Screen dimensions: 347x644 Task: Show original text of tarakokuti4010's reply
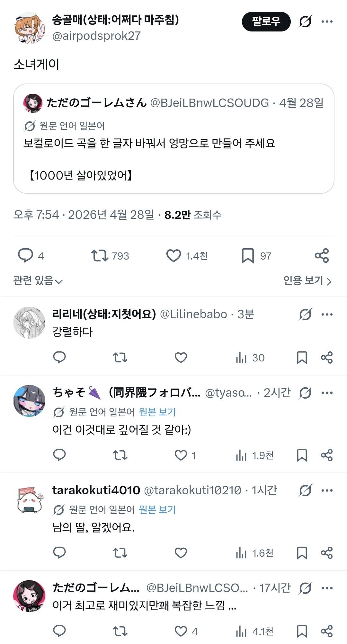click(157, 509)
